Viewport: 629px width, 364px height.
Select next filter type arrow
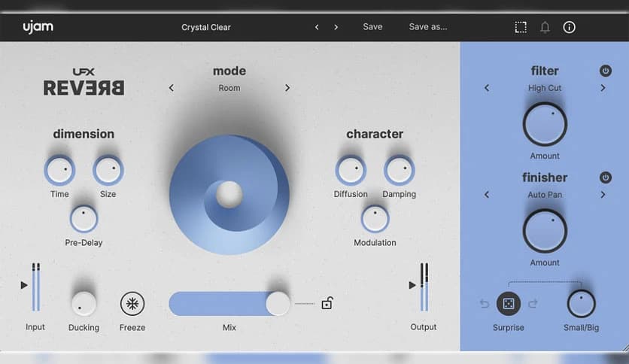pos(603,88)
